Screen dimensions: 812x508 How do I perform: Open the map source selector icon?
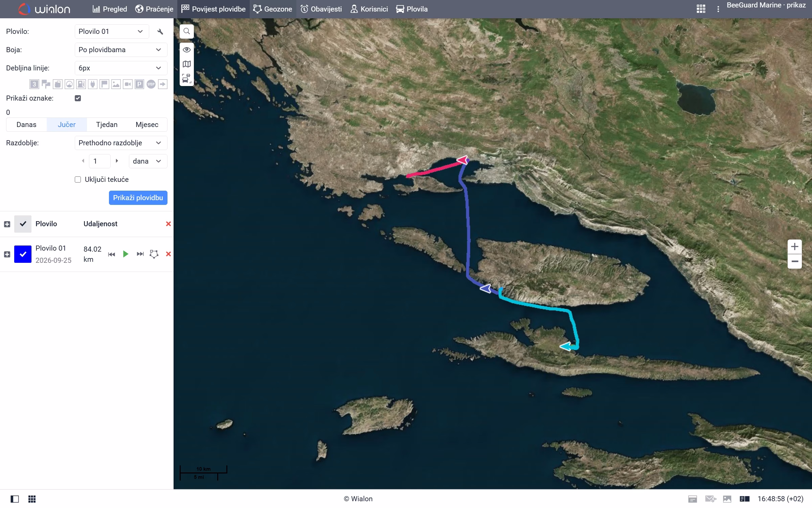click(x=187, y=64)
